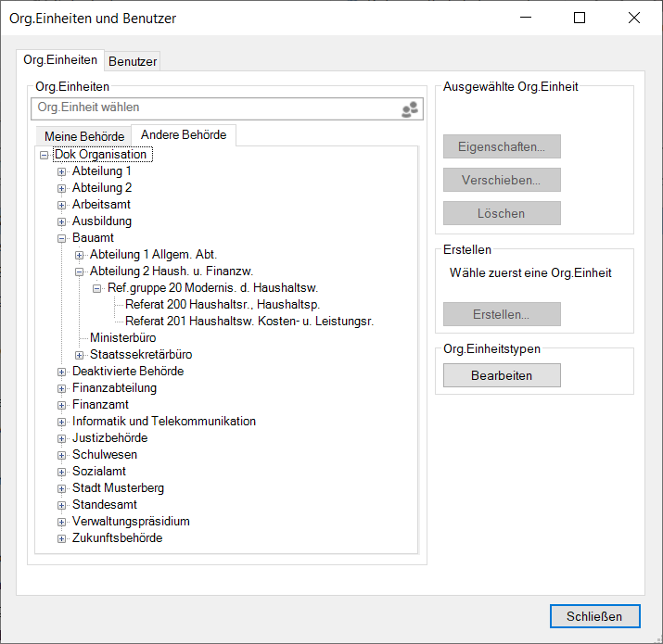Collapse Ref.gruppe 20 Modernis. d. Haushaltsw. node
Screen dimensions: 663x644
pos(97,288)
